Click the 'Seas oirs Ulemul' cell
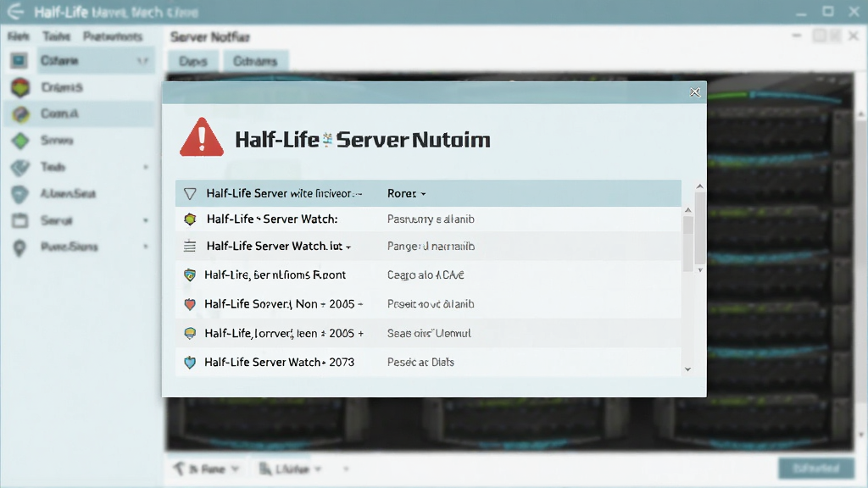This screenshot has width=868, height=488. click(429, 333)
